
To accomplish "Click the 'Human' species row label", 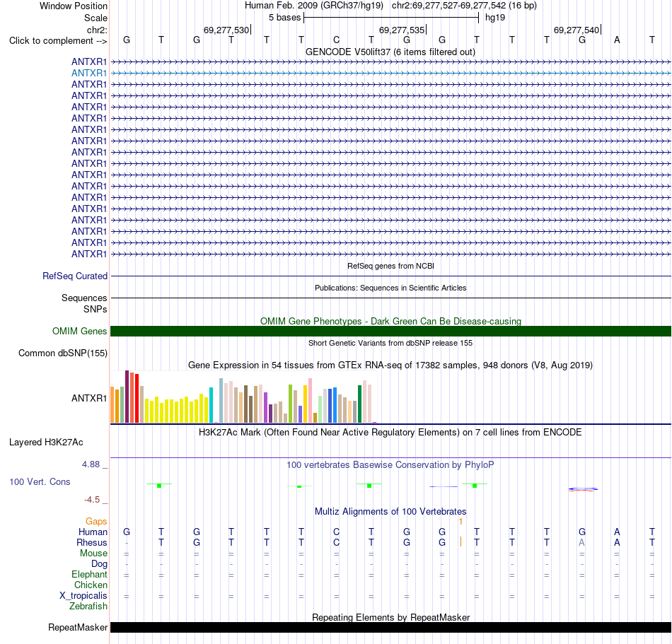I will click(x=93, y=532).
